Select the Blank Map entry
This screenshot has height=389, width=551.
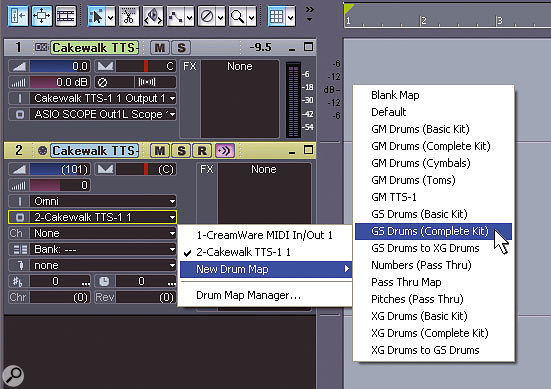[x=433, y=95]
